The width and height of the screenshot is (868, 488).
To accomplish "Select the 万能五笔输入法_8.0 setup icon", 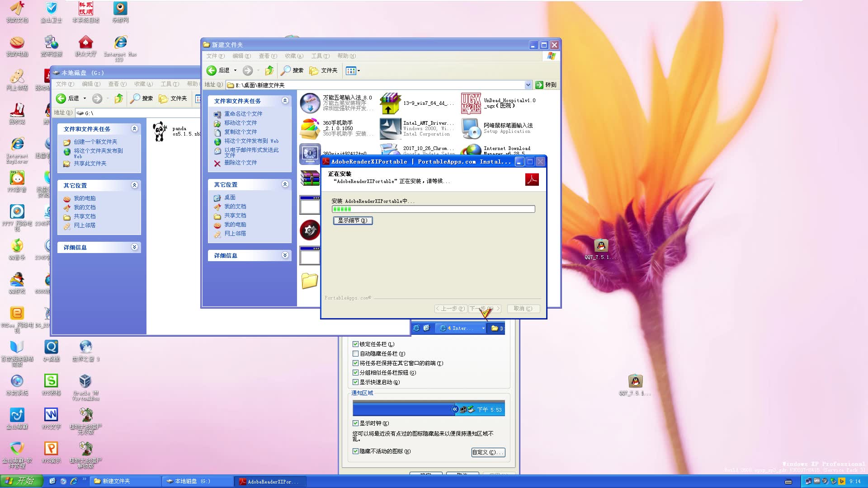I will point(310,103).
